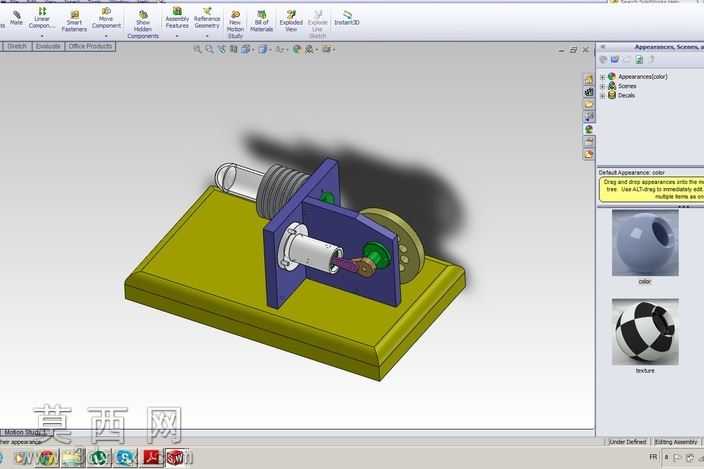Click the Default Appearance: color label
The image size is (704, 469).
pos(631,172)
